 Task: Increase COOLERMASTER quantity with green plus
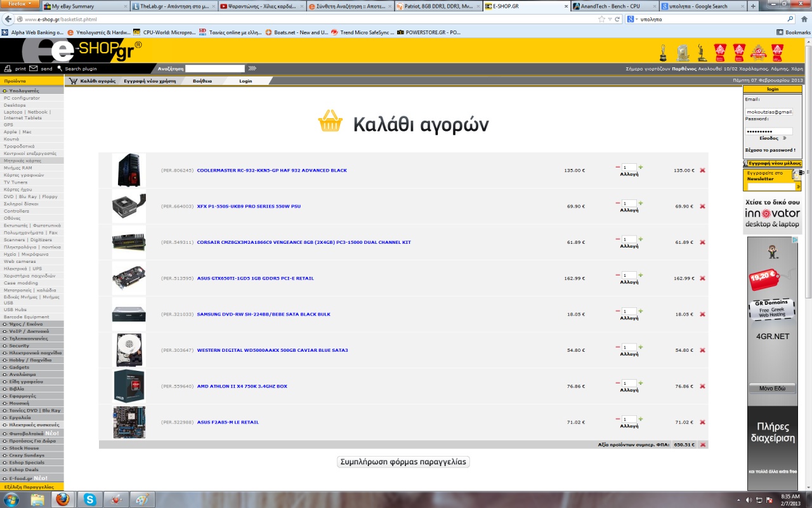tap(641, 167)
